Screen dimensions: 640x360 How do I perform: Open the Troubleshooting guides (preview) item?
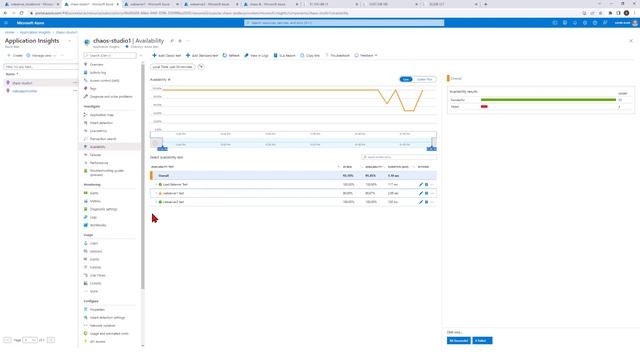[107, 173]
